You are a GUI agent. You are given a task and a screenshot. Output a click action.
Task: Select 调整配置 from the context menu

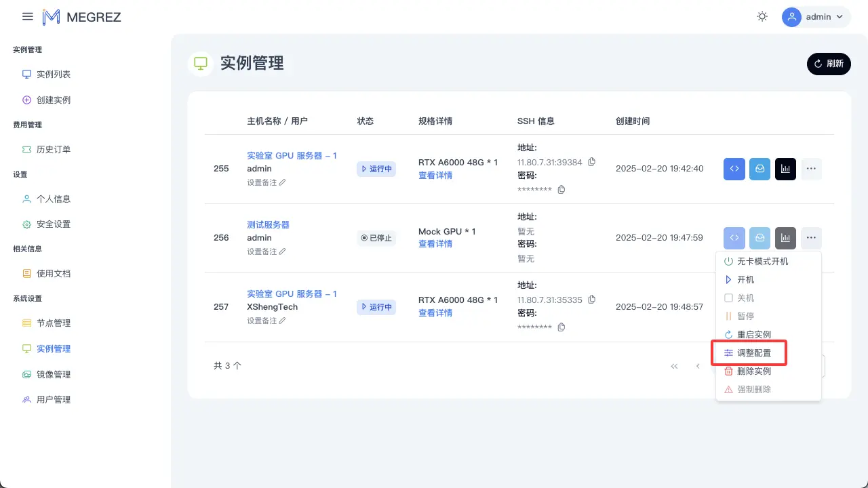(753, 353)
